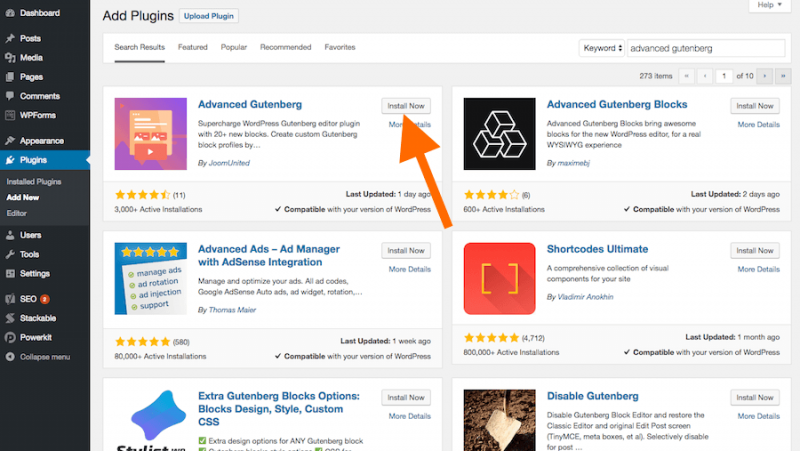
Task: Click the Collapse menu arrow icon
Action: point(10,357)
